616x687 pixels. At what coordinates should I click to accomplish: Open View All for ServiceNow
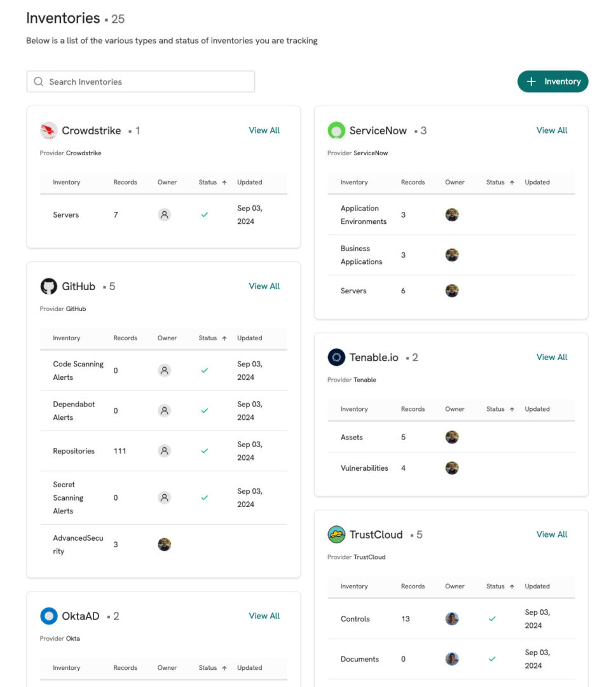click(552, 130)
